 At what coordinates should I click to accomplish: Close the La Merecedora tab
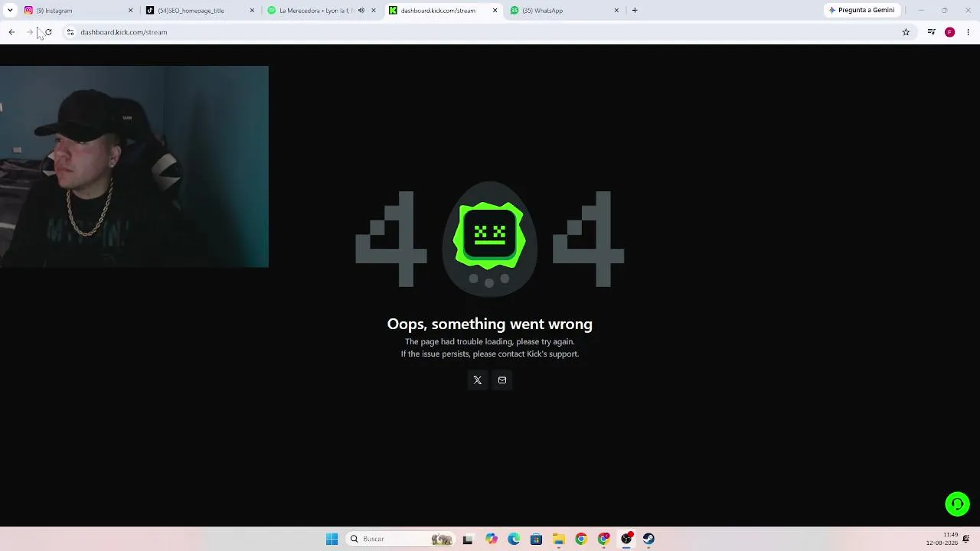click(374, 11)
